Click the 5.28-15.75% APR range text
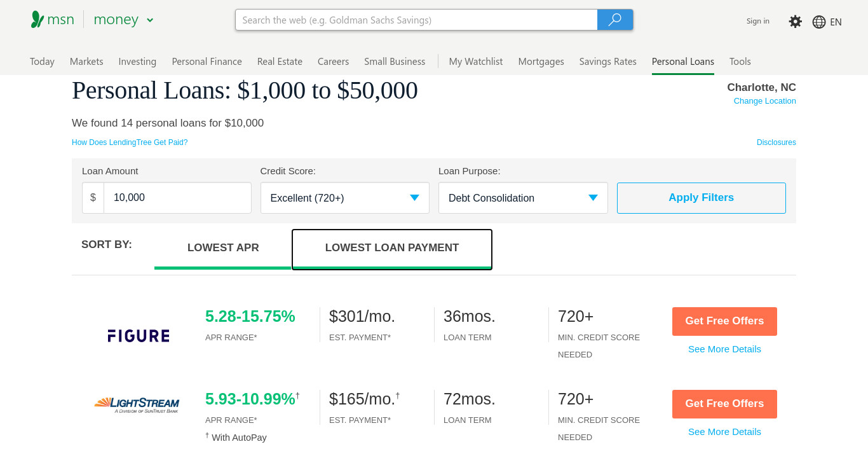 250,316
